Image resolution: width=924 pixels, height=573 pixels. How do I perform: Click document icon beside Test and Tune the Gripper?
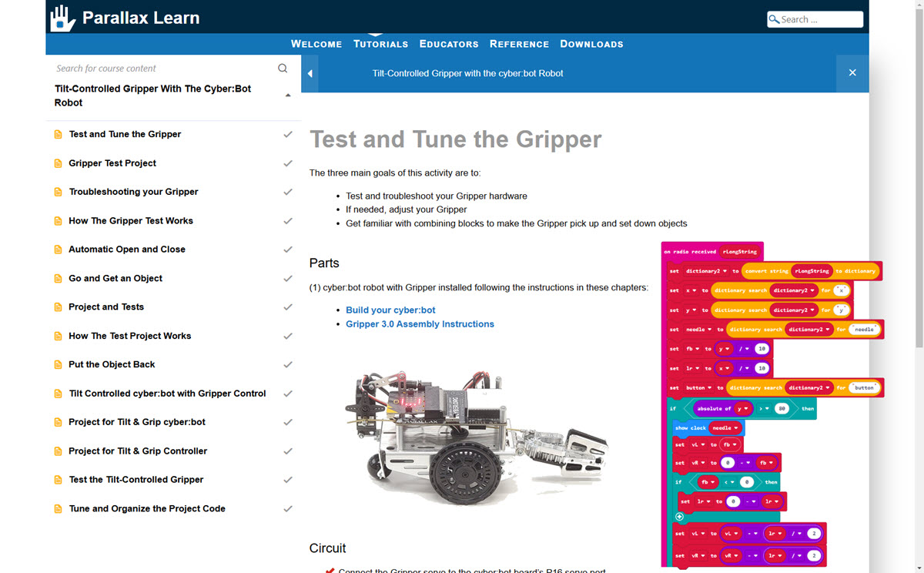(58, 135)
